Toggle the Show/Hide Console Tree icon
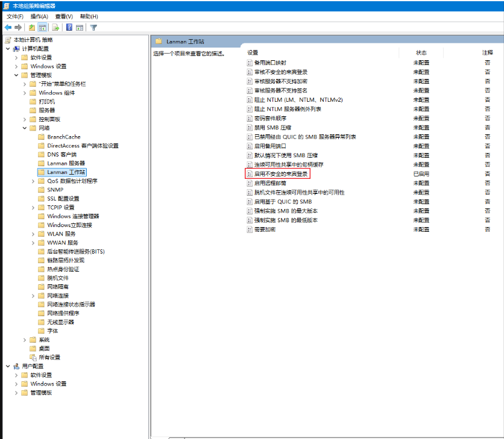This screenshot has height=439, width=504. tap(43, 27)
